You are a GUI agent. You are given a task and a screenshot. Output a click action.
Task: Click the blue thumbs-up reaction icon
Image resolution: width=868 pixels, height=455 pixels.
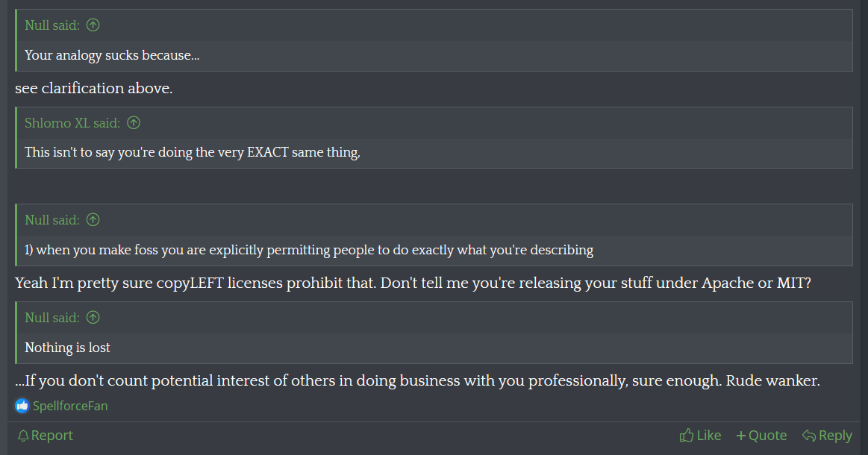[22, 406]
